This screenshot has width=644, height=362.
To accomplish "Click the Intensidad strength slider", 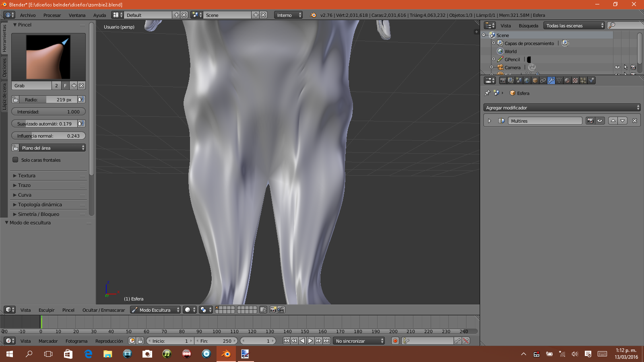I will tap(48, 111).
